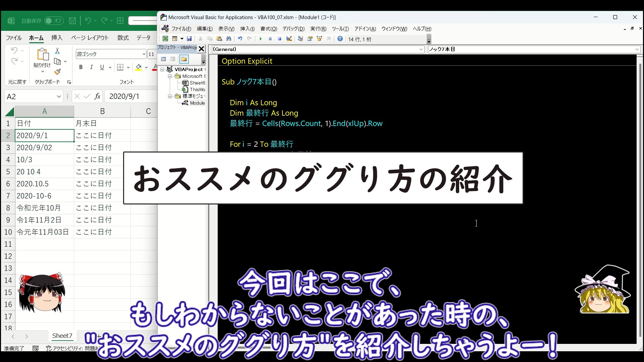Click the VBA Help question mark icon
644x362 pixels.
coord(340,39)
